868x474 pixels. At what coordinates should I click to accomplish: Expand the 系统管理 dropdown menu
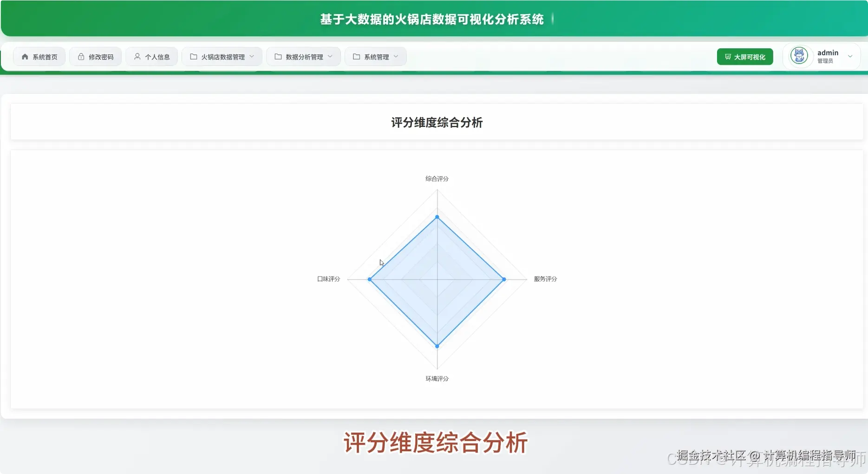coord(396,56)
